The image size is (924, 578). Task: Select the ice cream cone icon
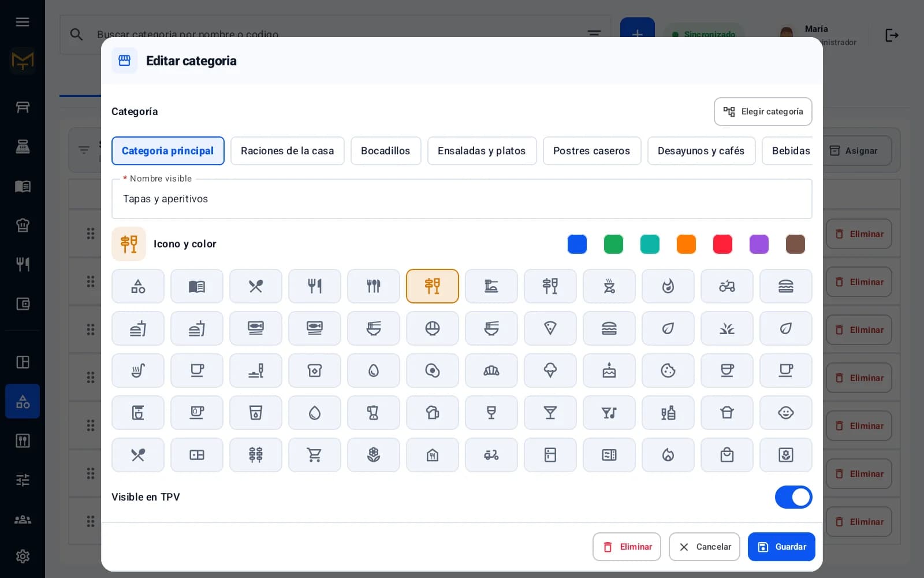550,370
